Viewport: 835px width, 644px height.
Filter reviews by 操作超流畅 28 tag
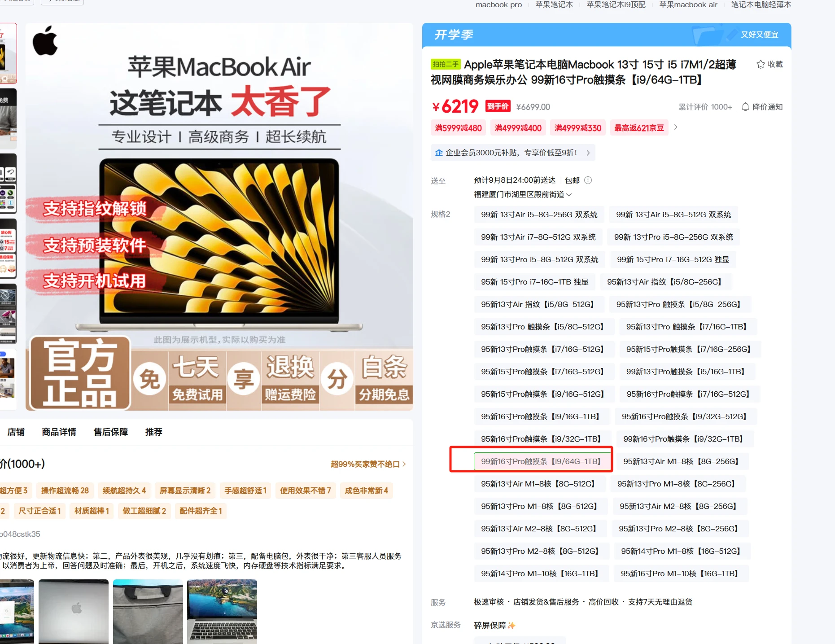point(65,491)
